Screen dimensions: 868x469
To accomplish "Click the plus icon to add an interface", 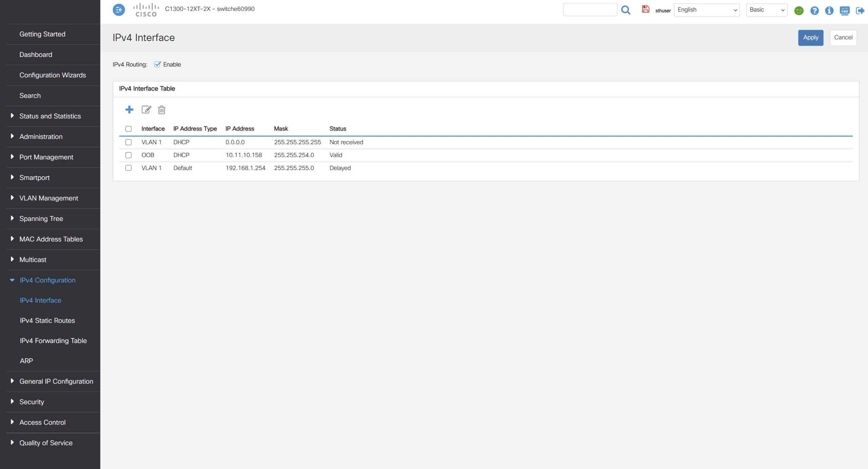I will pos(129,109).
